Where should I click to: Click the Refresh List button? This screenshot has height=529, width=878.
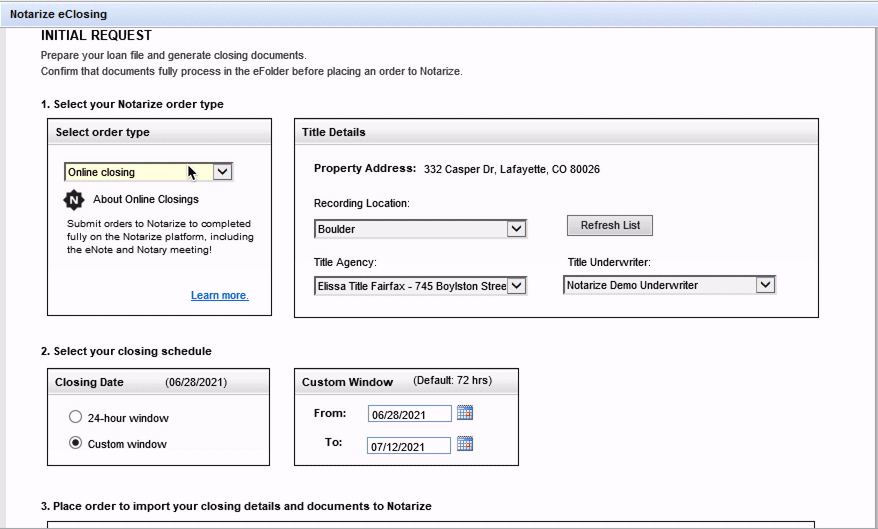click(610, 225)
